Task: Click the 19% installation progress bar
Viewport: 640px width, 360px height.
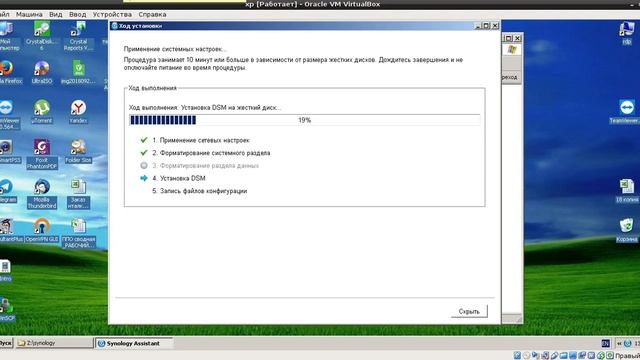Action: point(304,120)
